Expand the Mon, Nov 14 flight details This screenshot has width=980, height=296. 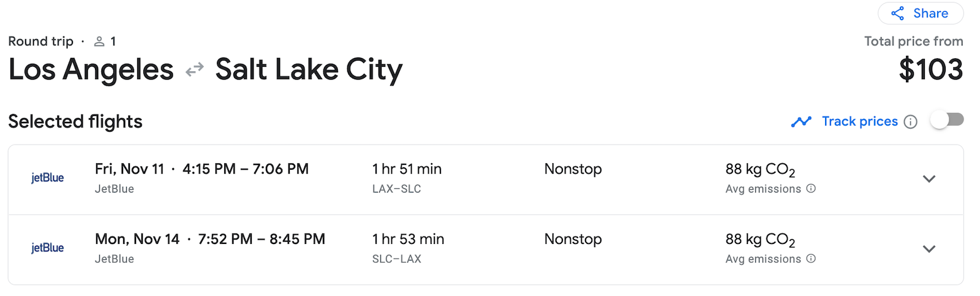(929, 249)
